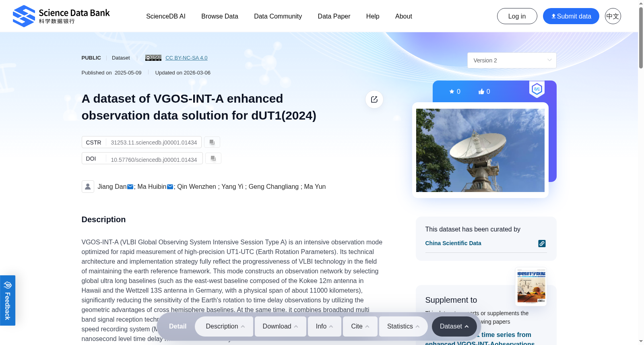This screenshot has height=345, width=644.
Task: Open Data Community menu item
Action: pyautogui.click(x=278, y=16)
